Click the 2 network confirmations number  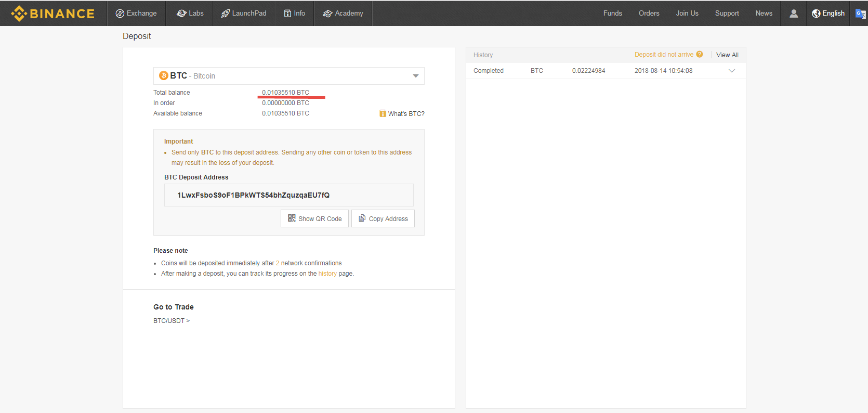point(278,263)
